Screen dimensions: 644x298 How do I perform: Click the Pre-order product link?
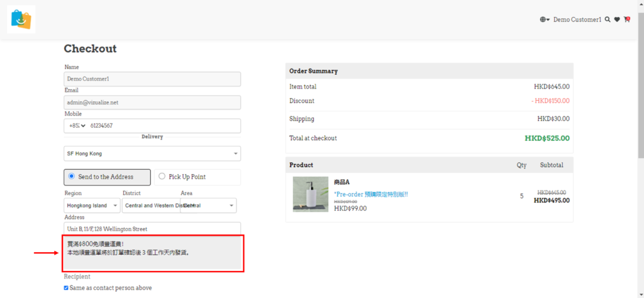[x=370, y=194]
